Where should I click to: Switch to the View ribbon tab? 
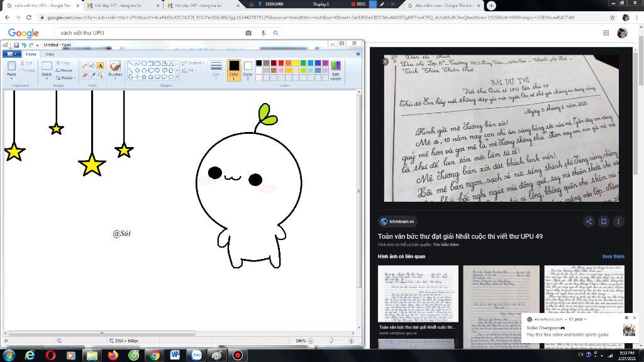click(x=50, y=54)
